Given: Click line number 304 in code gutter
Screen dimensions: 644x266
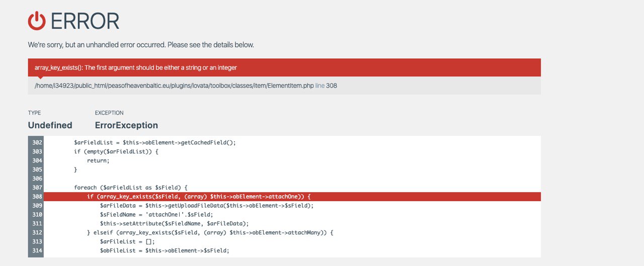Looking at the screenshot, I should 37,160.
